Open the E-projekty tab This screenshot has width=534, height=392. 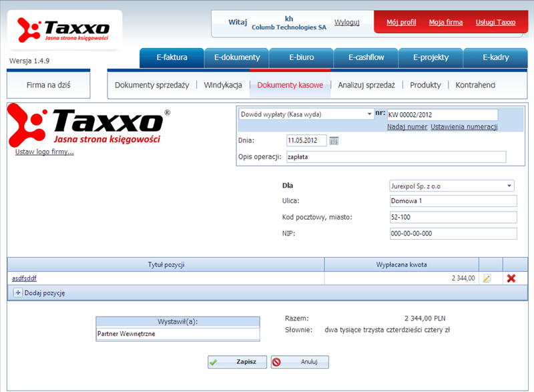(x=431, y=57)
